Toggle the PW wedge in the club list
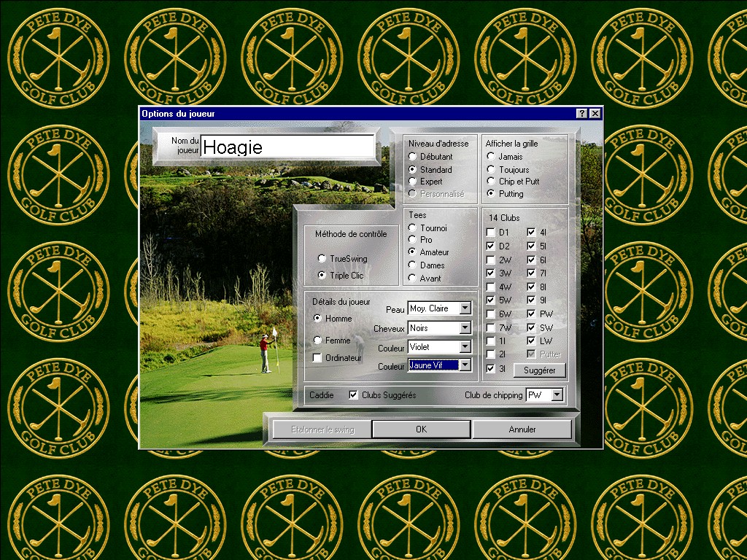This screenshot has height=560, width=747. [x=532, y=314]
